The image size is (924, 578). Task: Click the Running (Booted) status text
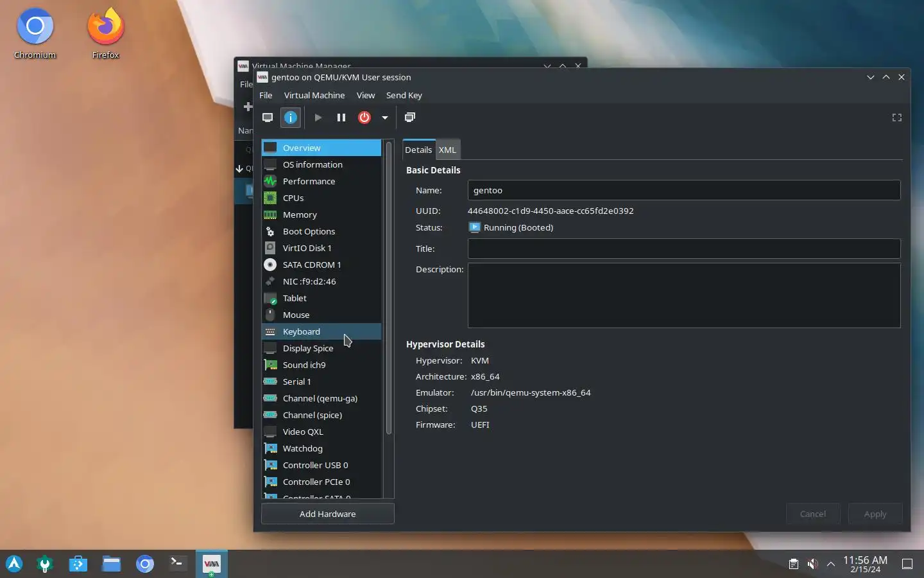pyautogui.click(x=518, y=227)
